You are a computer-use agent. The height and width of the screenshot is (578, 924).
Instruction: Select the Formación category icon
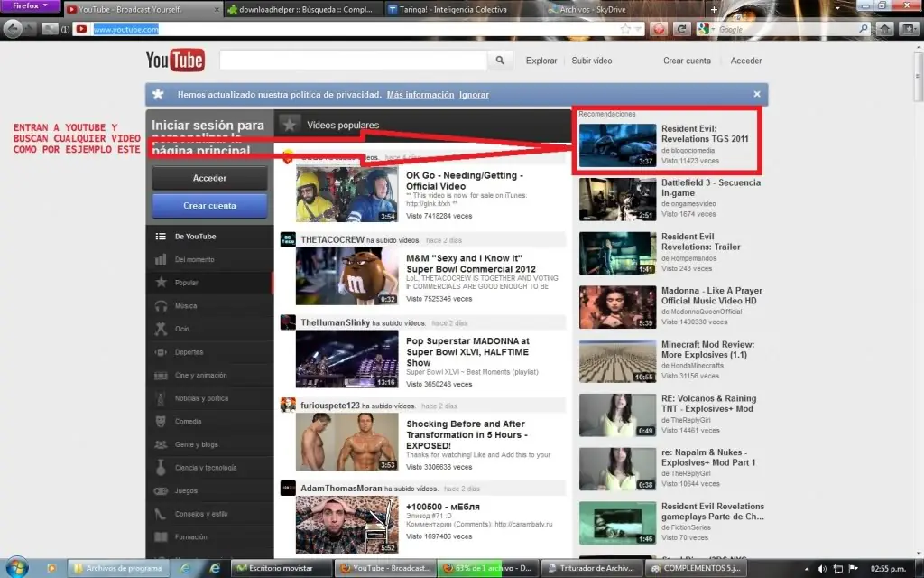pyautogui.click(x=161, y=537)
